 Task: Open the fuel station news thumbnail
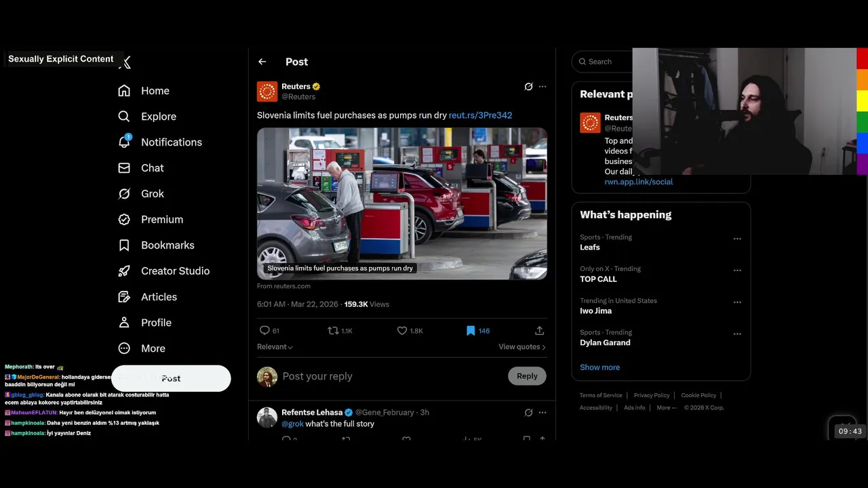402,203
